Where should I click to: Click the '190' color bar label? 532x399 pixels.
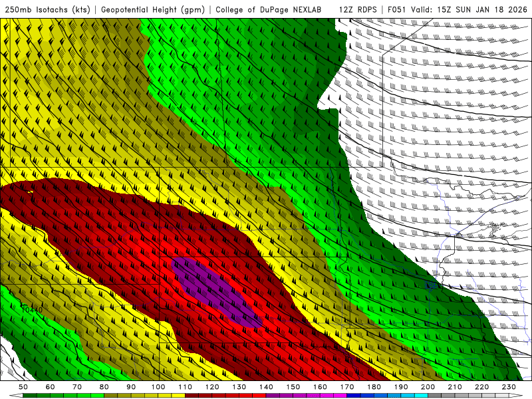coord(401,387)
